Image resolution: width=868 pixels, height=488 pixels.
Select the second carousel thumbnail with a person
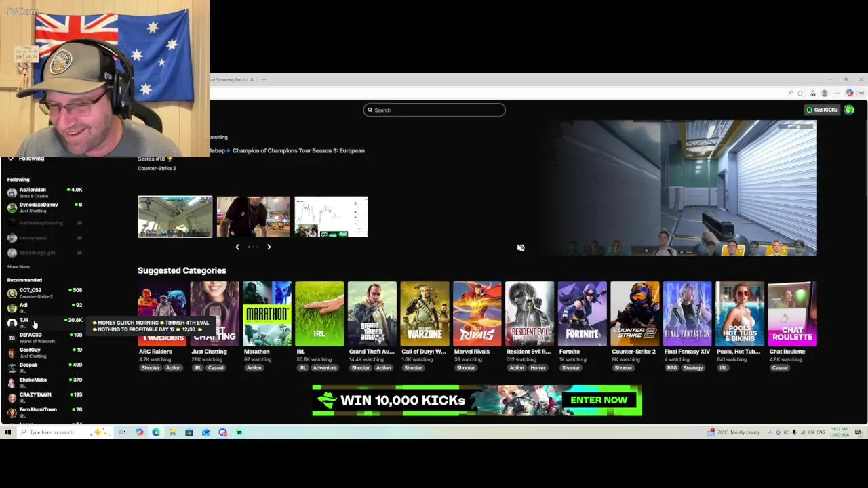tap(253, 217)
